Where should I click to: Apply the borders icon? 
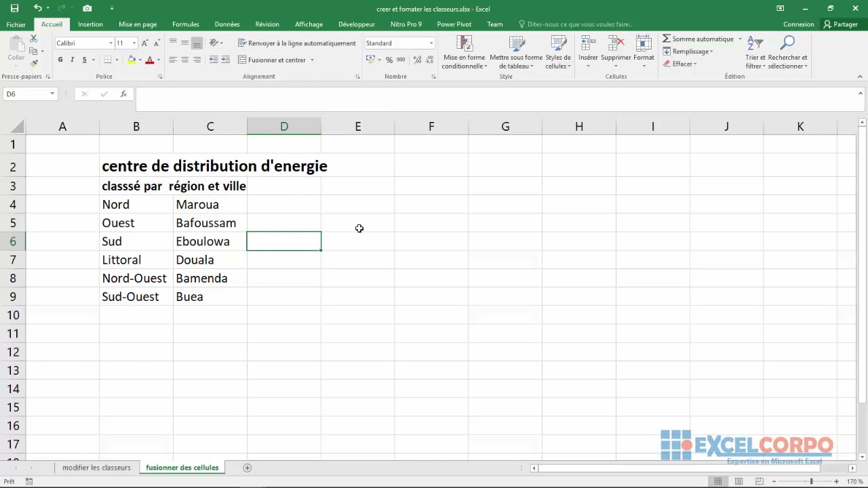click(x=107, y=60)
